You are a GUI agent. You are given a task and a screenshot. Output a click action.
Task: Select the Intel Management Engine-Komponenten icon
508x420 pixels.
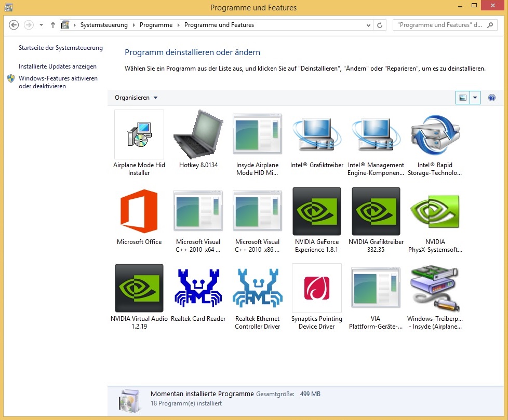click(376, 134)
